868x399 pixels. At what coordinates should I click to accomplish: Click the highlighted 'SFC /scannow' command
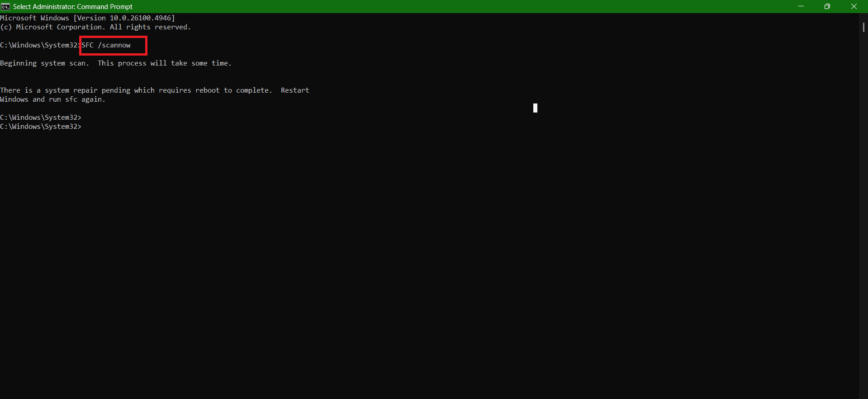[106, 45]
